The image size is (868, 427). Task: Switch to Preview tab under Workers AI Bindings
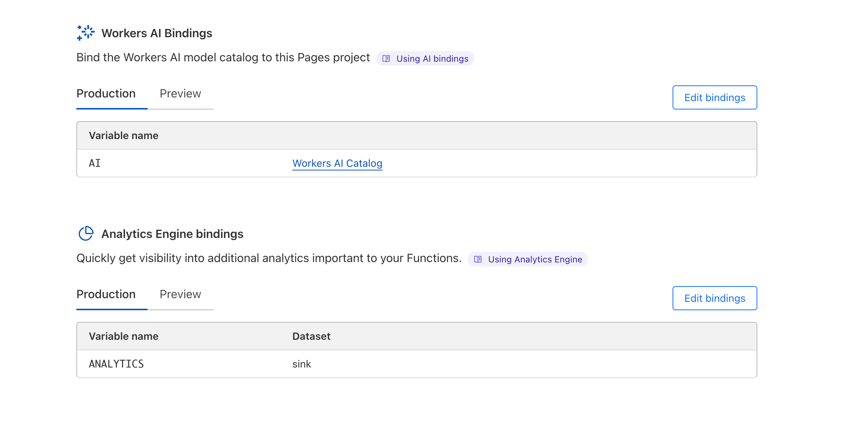(180, 94)
